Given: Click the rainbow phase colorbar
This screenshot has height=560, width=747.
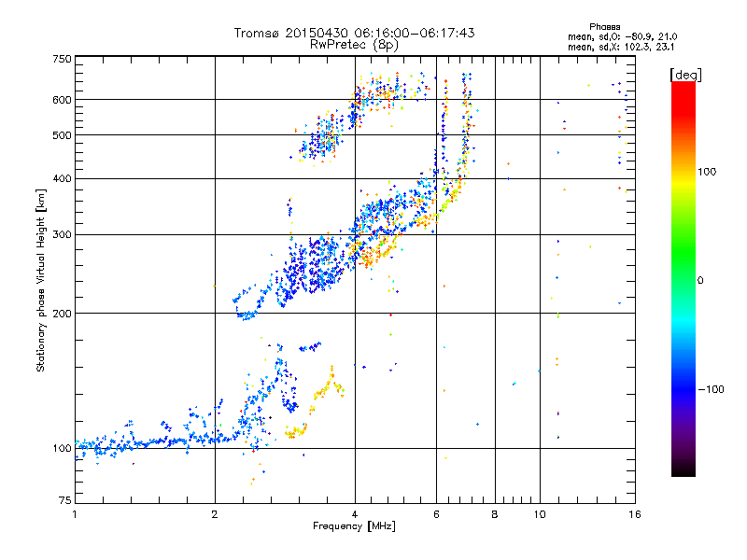Looking at the screenshot, I should (684, 278).
